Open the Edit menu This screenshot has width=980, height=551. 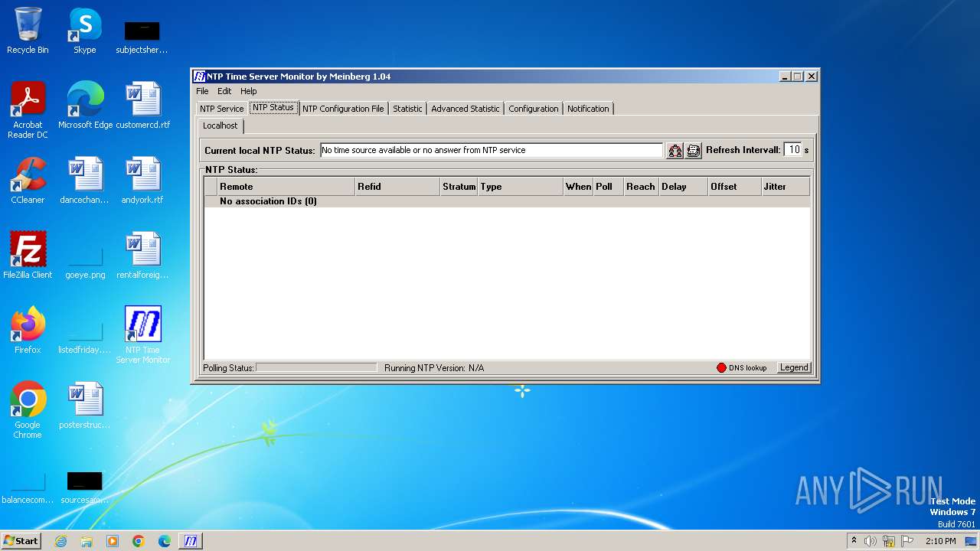(224, 91)
